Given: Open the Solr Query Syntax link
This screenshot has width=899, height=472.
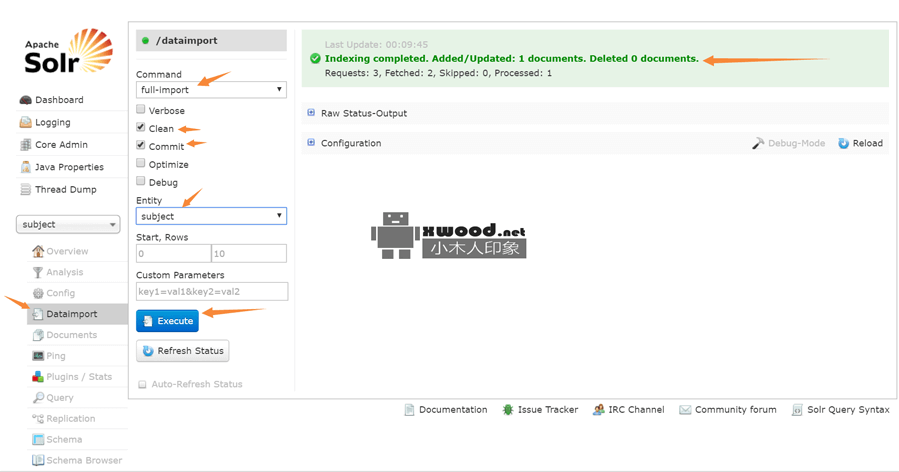Looking at the screenshot, I should coord(848,410).
